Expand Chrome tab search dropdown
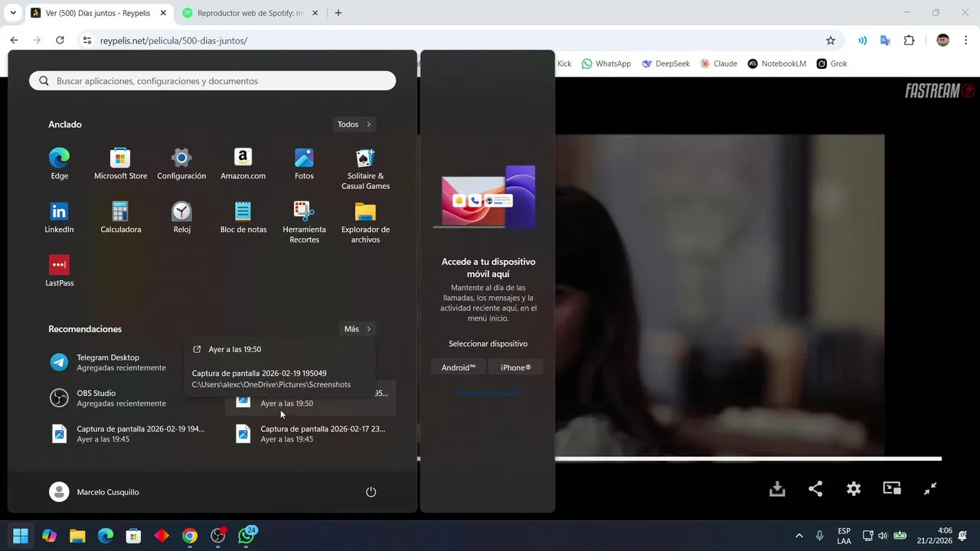The height and width of the screenshot is (551, 980). coord(12,13)
